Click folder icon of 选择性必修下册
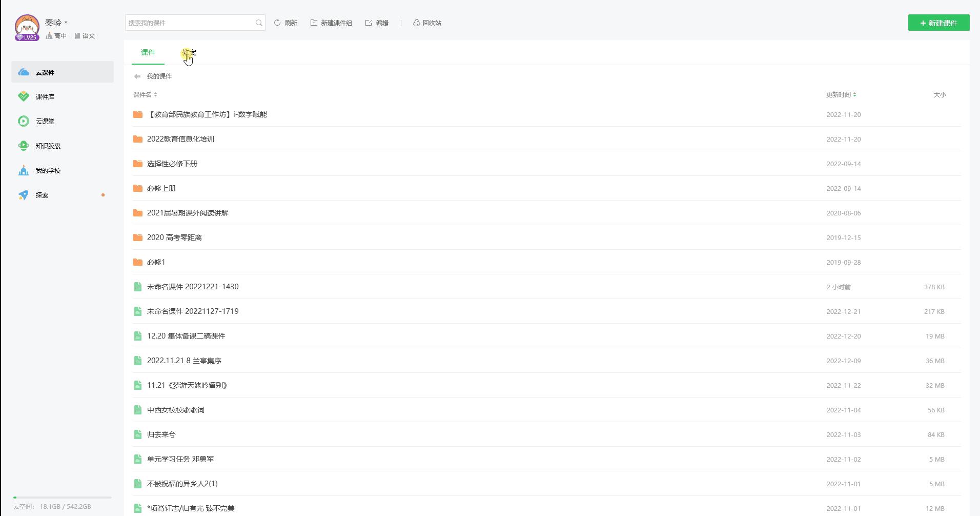This screenshot has height=516, width=980. (137, 164)
